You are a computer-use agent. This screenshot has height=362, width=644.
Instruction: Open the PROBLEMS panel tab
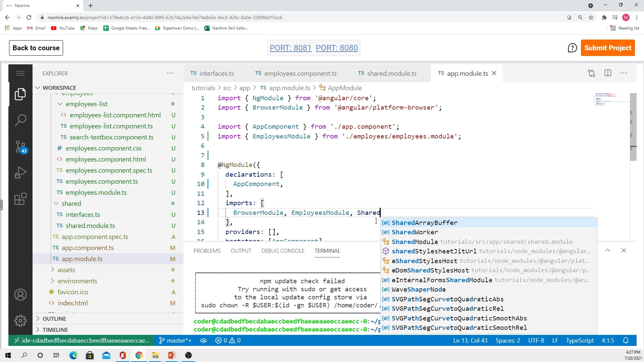point(207,251)
